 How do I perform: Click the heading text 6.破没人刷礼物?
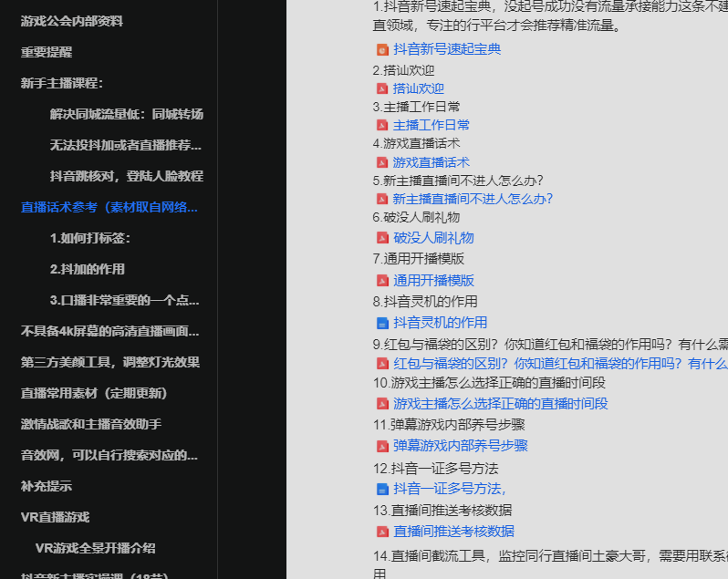pyautogui.click(x=417, y=218)
